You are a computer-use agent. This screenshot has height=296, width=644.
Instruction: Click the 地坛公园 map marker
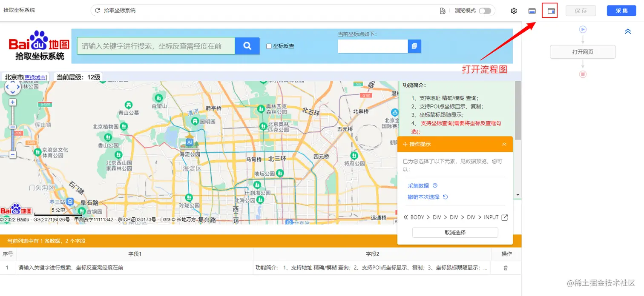tap(279, 173)
